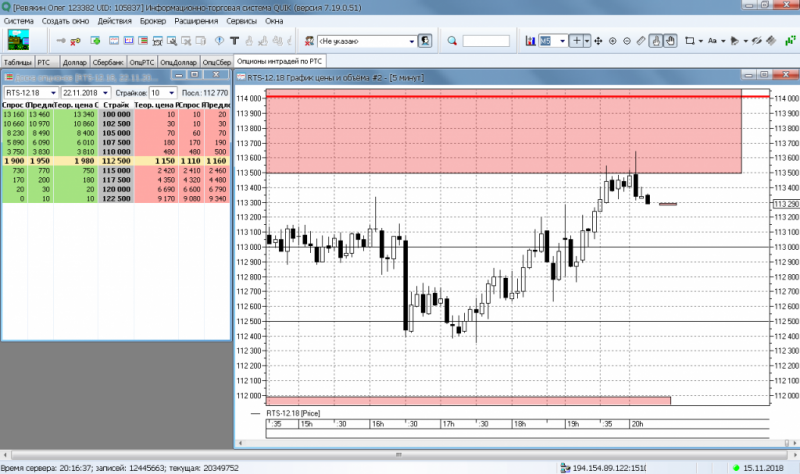Click the 15.11.2018 date in status bar
Screen dimensions: 800x474
pyautogui.click(x=763, y=468)
